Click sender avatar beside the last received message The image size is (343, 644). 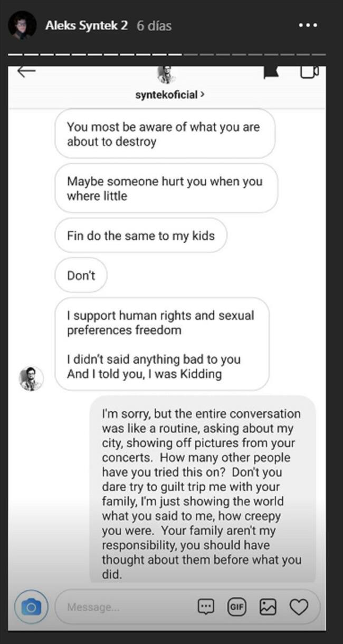31,378
